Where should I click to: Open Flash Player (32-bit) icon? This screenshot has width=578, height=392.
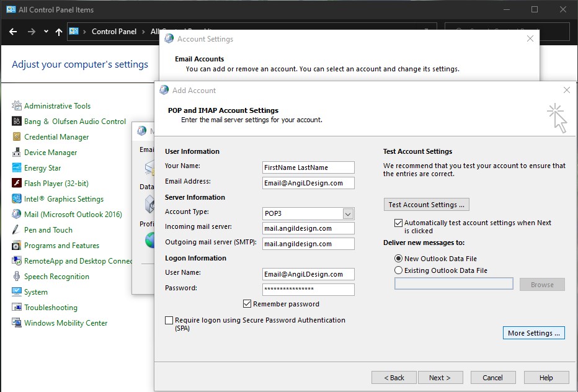pos(17,183)
